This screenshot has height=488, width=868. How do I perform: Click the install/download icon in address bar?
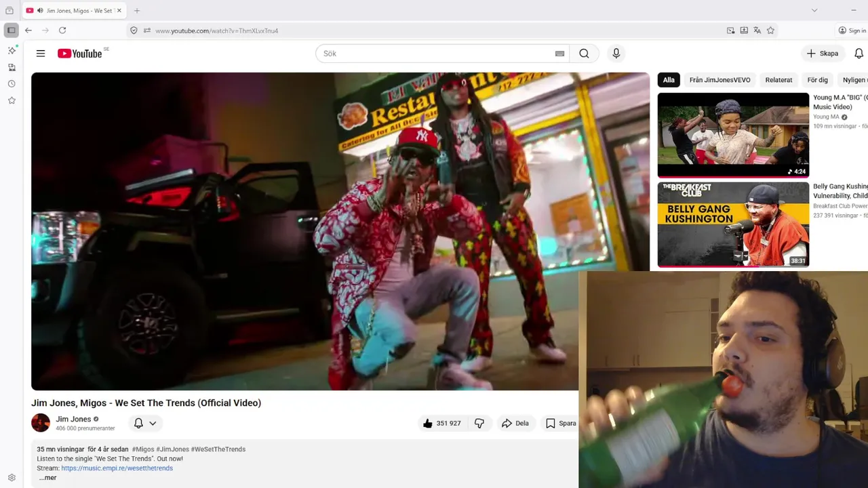pos(744,30)
